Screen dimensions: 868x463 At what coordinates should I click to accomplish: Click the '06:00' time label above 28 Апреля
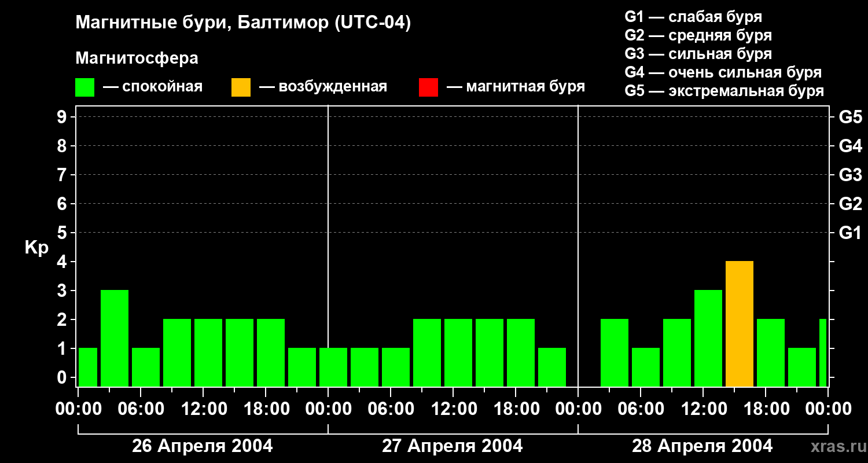point(641,409)
